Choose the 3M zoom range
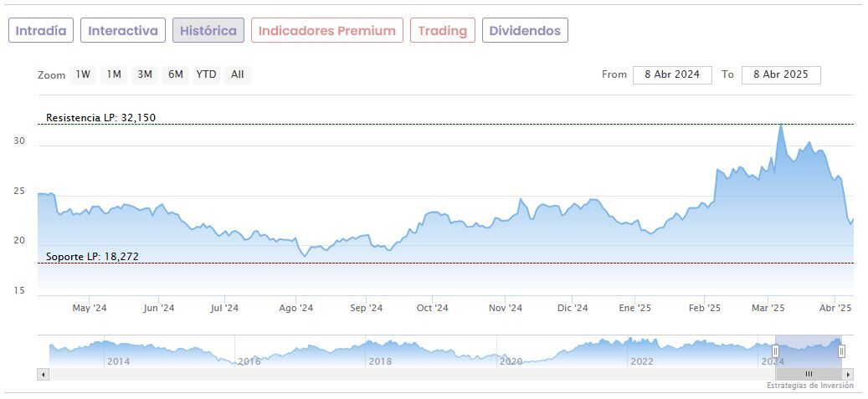Viewport: 868px width, 399px height. tap(145, 74)
